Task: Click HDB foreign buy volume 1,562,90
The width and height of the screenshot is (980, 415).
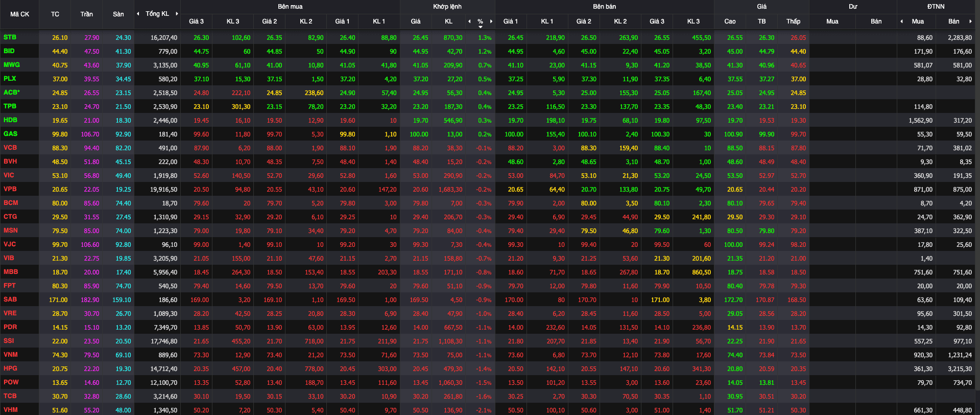Action: click(x=921, y=121)
